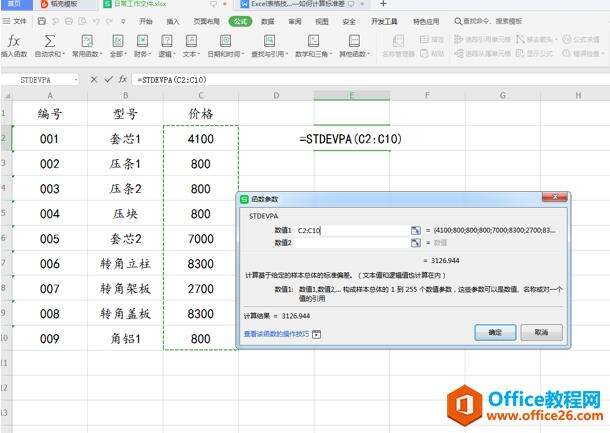Click the formula bar showing =STDEVPA(C2:C10)
This screenshot has width=610, height=433.
(x=370, y=80)
